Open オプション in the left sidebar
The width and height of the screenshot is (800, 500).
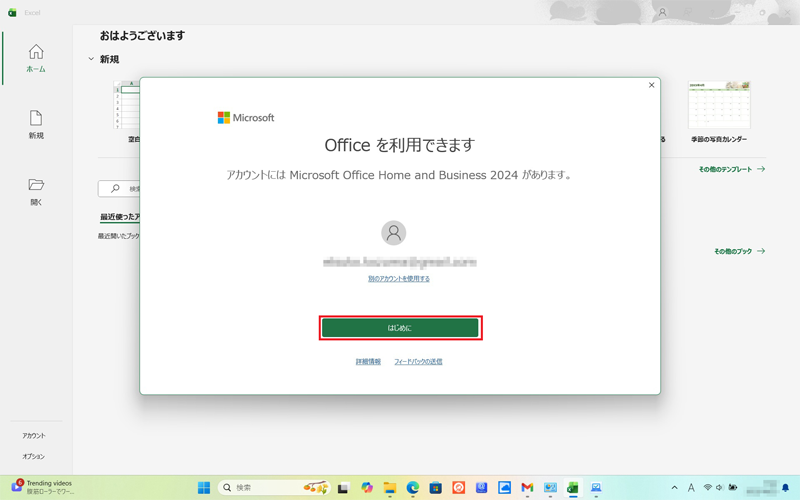pyautogui.click(x=34, y=456)
